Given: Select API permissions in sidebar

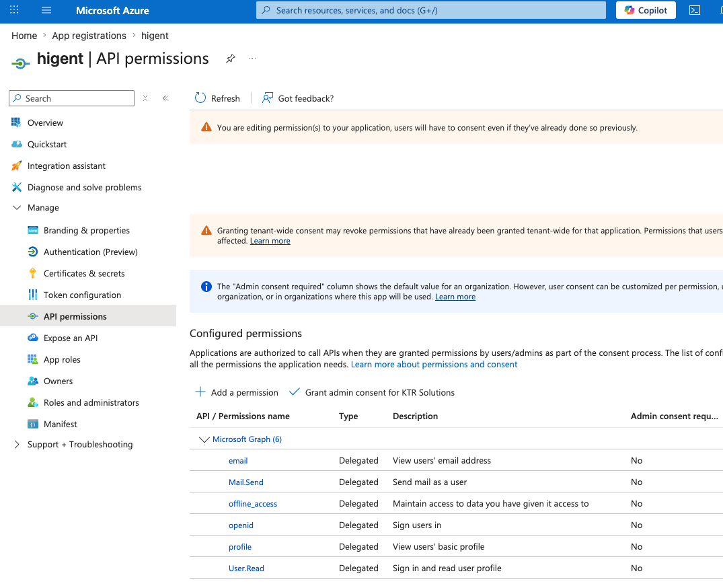Looking at the screenshot, I should click(x=88, y=316).
